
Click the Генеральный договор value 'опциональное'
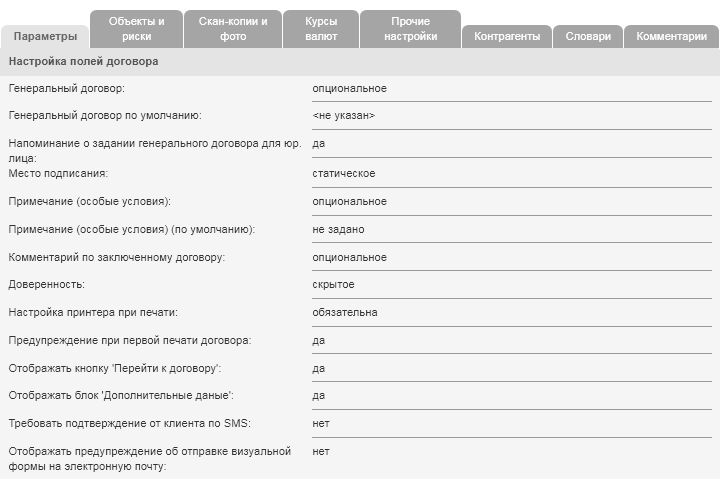[349, 89]
